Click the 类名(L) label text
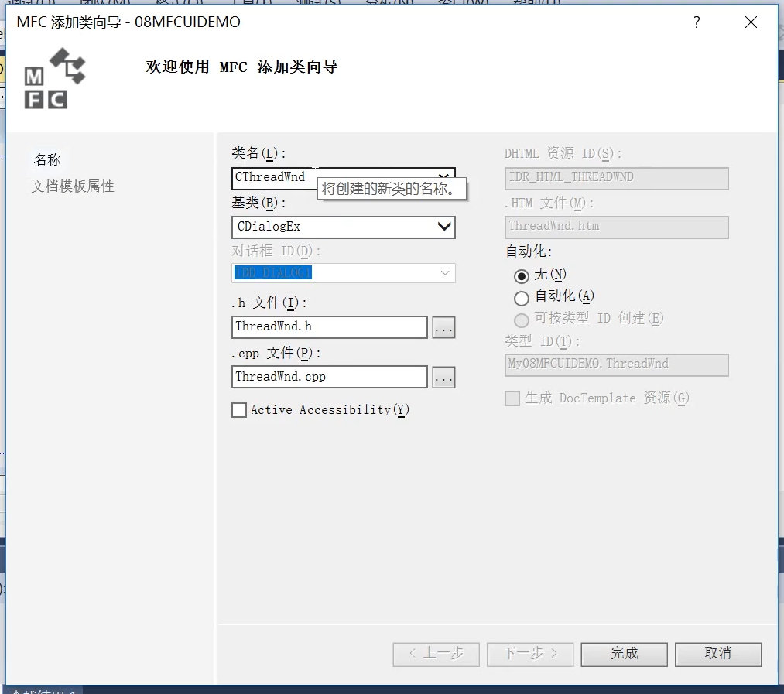 tap(258, 153)
